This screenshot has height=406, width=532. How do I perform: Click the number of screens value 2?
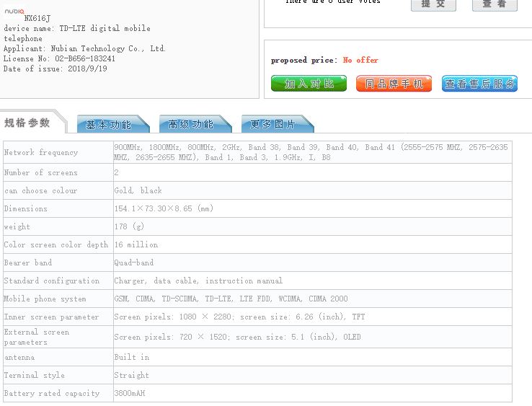[x=116, y=172]
